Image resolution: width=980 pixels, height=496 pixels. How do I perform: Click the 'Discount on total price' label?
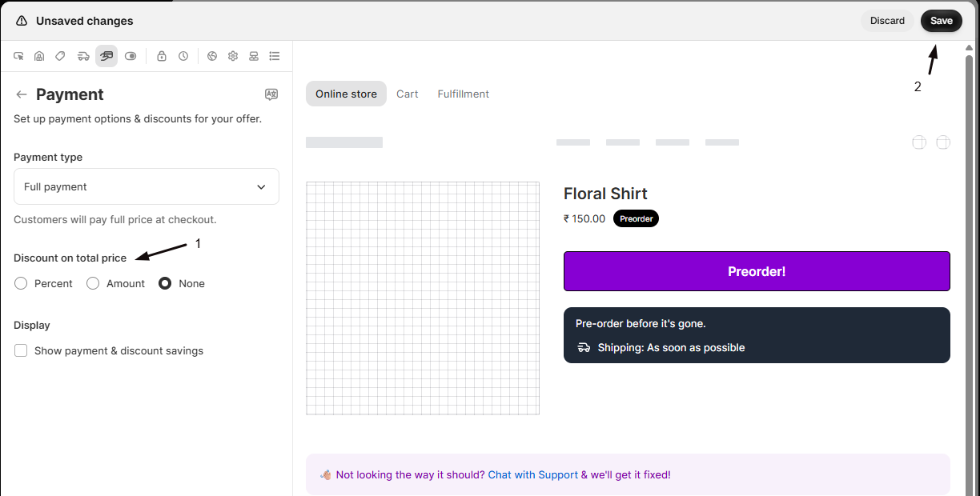click(x=70, y=258)
